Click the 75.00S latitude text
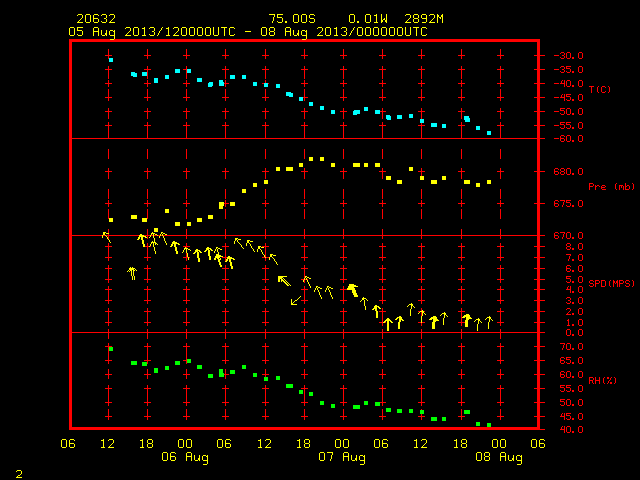Image resolution: width=640 pixels, height=480 pixels. coord(292,19)
